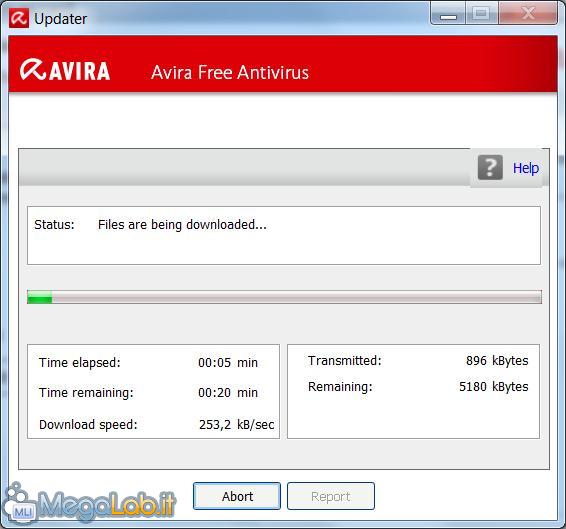Click the green download progress bar

click(x=284, y=297)
